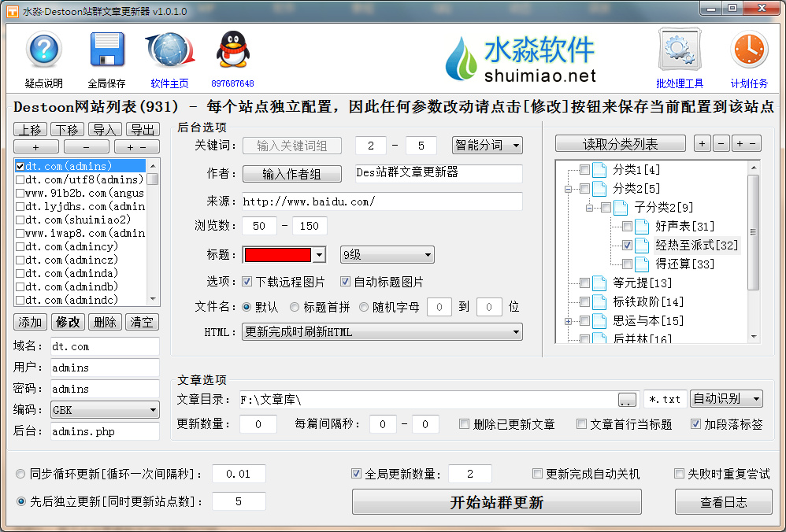The image size is (786, 532).
Task: Check the dt.com/utf8(admins) site checkbox
Action: (x=20, y=180)
